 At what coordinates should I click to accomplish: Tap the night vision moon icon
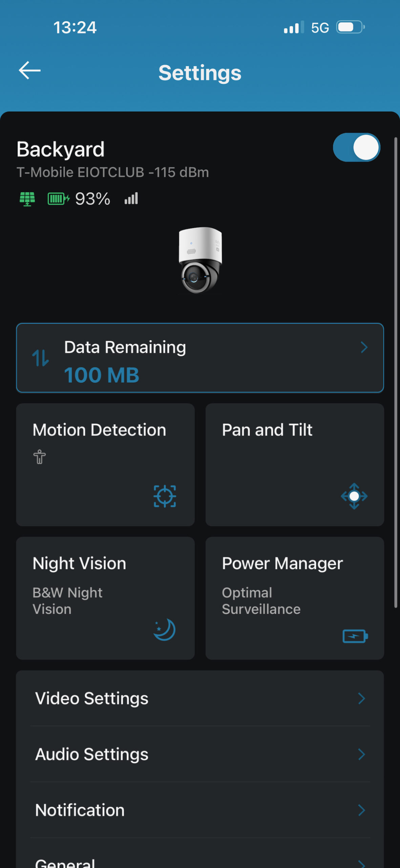click(x=165, y=630)
